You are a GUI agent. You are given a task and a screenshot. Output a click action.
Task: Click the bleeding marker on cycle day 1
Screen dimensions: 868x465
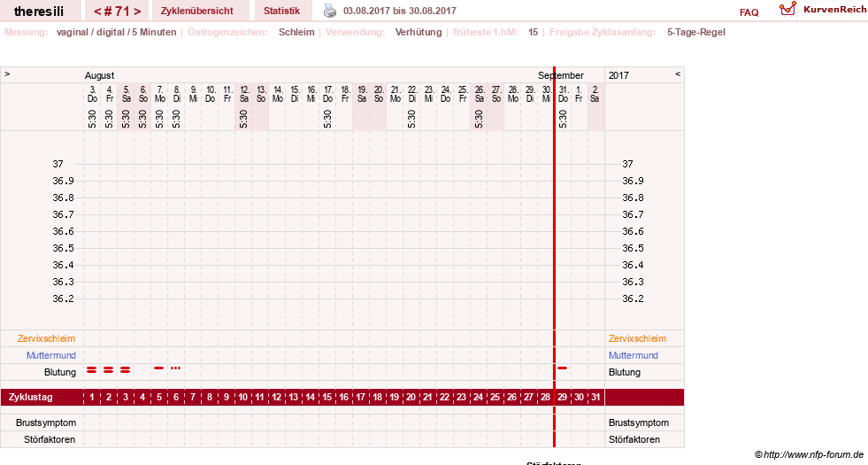92,369
